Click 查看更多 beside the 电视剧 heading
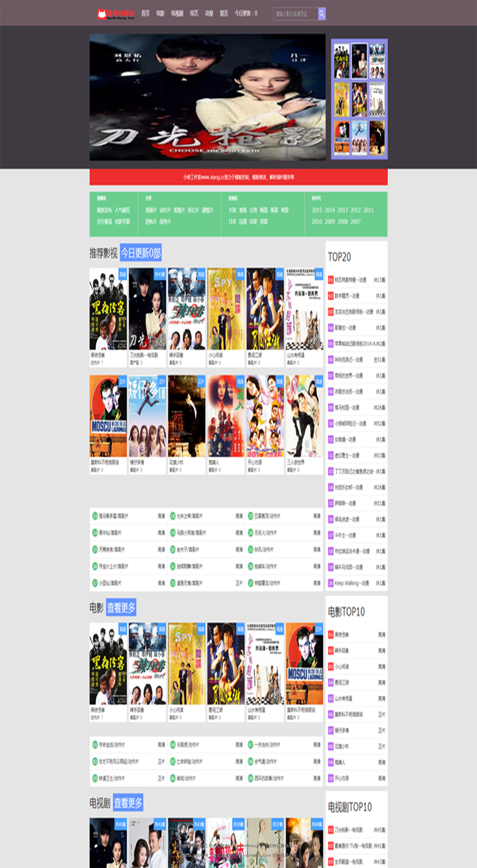The height and width of the screenshot is (868, 477). click(128, 803)
